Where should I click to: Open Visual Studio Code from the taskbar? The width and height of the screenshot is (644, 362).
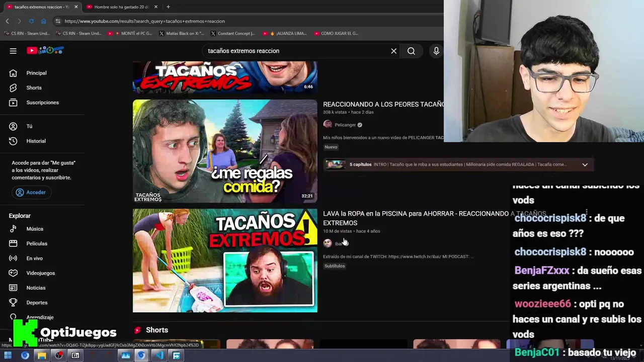coord(159,355)
